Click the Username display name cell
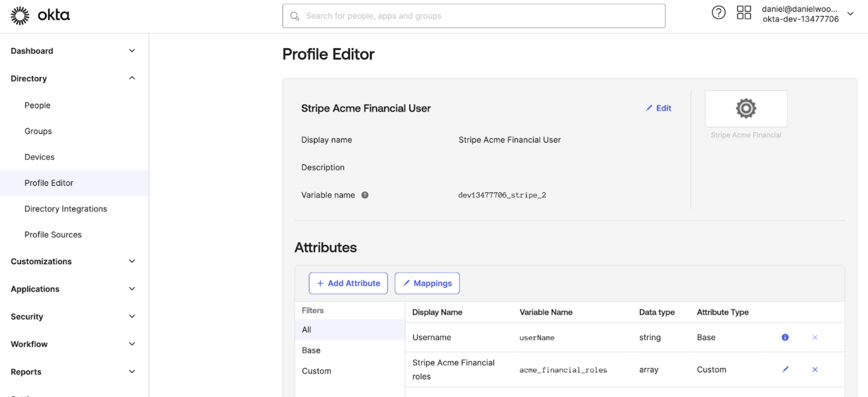 point(432,337)
